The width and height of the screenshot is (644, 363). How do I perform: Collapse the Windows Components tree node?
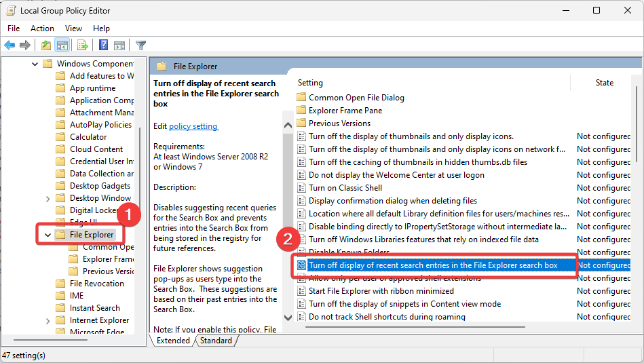pos(35,64)
